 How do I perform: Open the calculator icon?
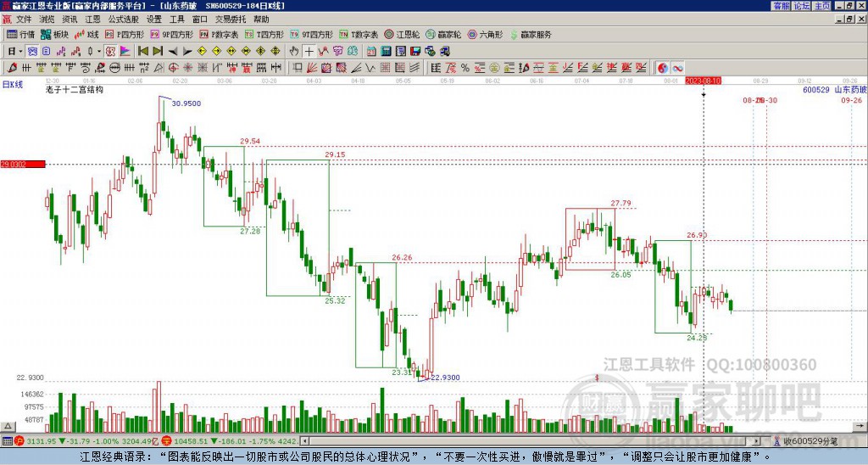386,52
